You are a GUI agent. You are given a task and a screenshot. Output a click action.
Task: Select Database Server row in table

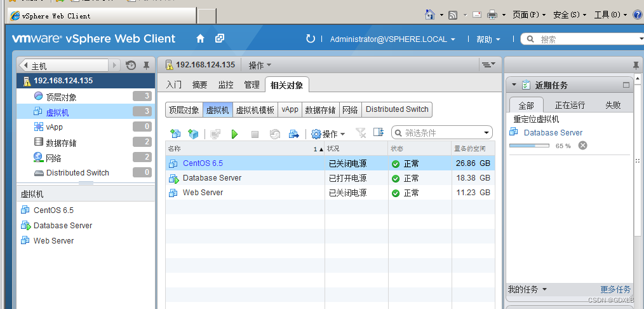330,178
